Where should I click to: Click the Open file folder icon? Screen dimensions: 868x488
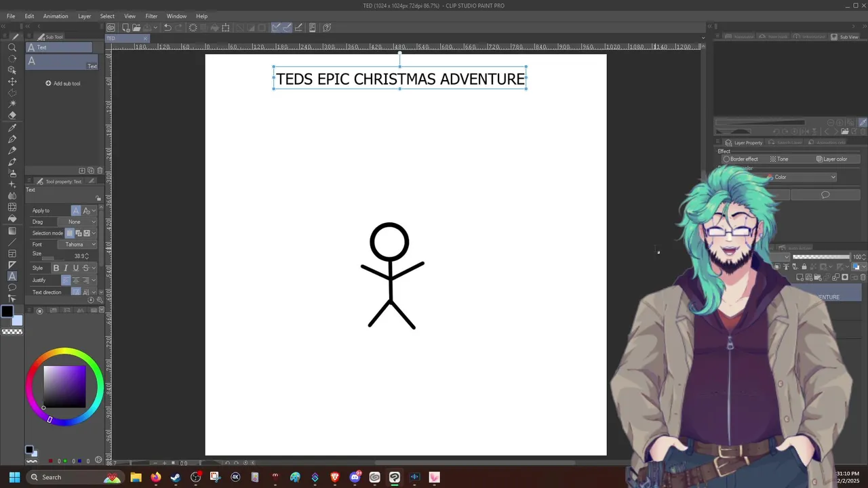136,28
